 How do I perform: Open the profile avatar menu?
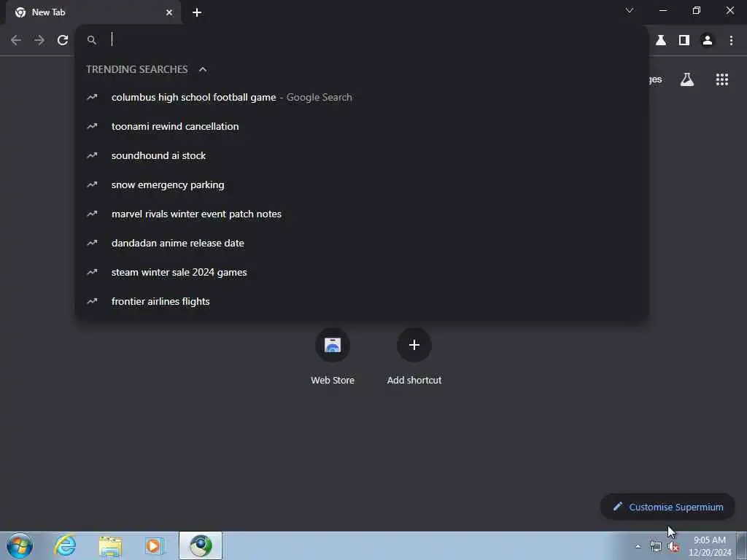(708, 41)
